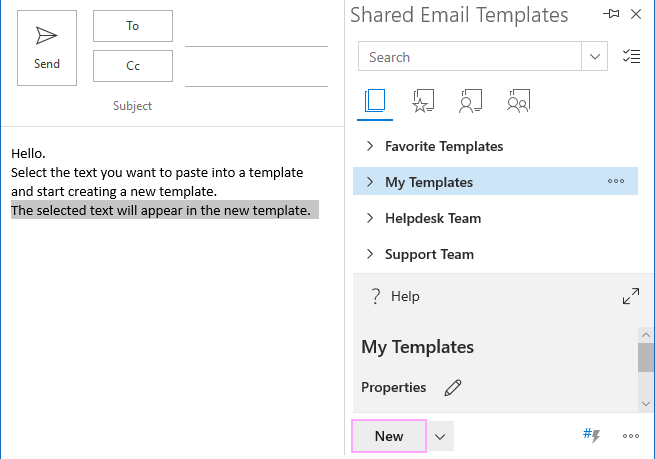655x459 pixels.
Task: Click the highlighted line 'The selected text will appear'
Action: [165, 210]
